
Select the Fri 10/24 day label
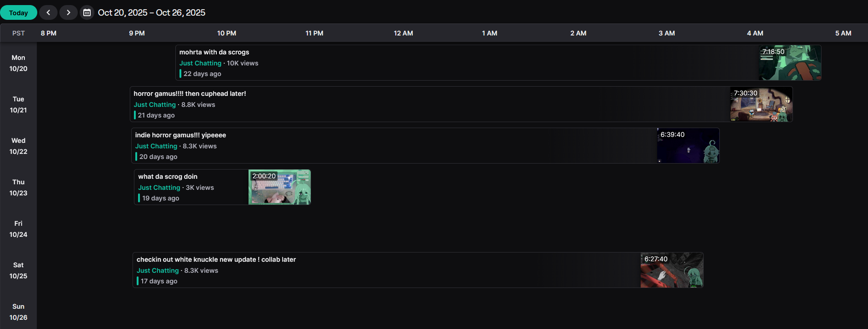click(x=18, y=229)
